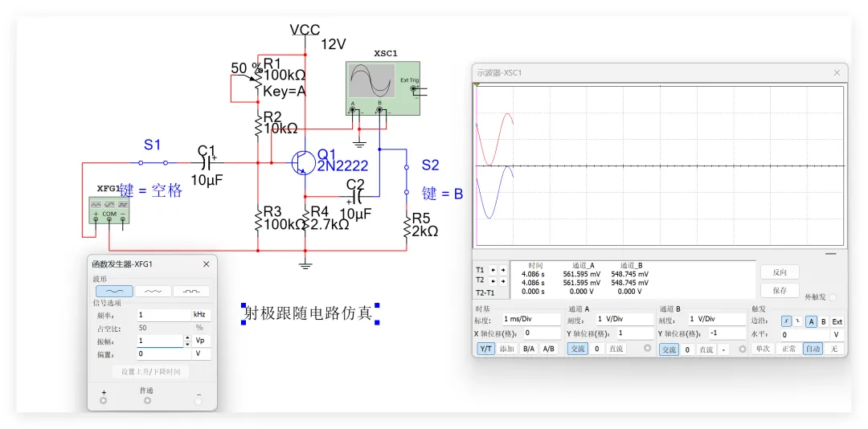Select 无 (None) trigger mode
Screen dimensions: 868x429
834,349
